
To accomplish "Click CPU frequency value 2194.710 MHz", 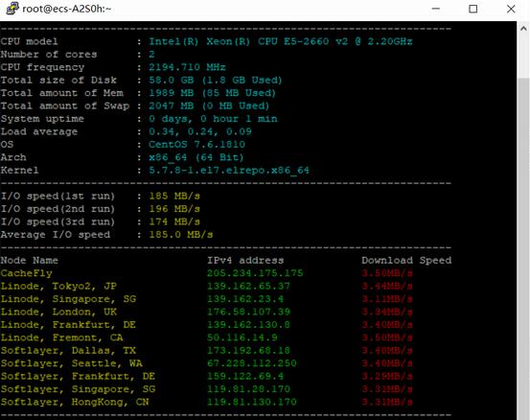I will 187,67.
